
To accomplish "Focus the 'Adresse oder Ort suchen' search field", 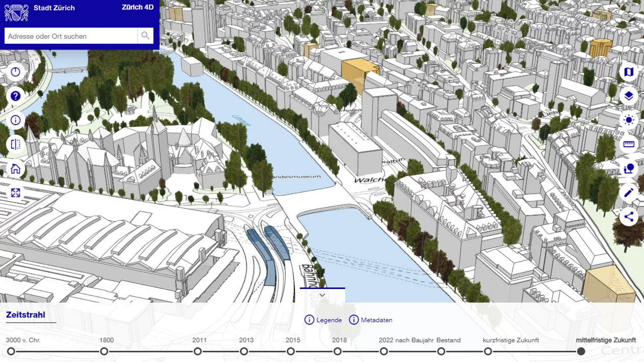I will (71, 36).
